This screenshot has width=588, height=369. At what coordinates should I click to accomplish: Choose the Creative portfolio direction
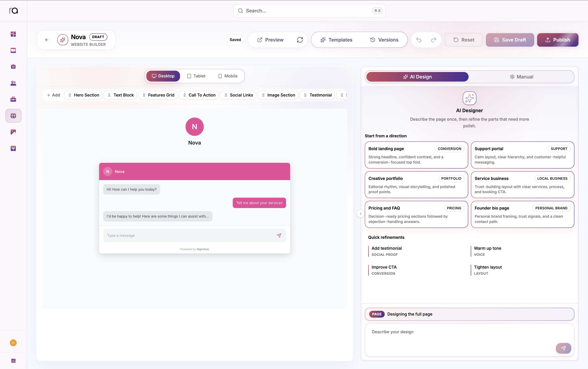416,185
